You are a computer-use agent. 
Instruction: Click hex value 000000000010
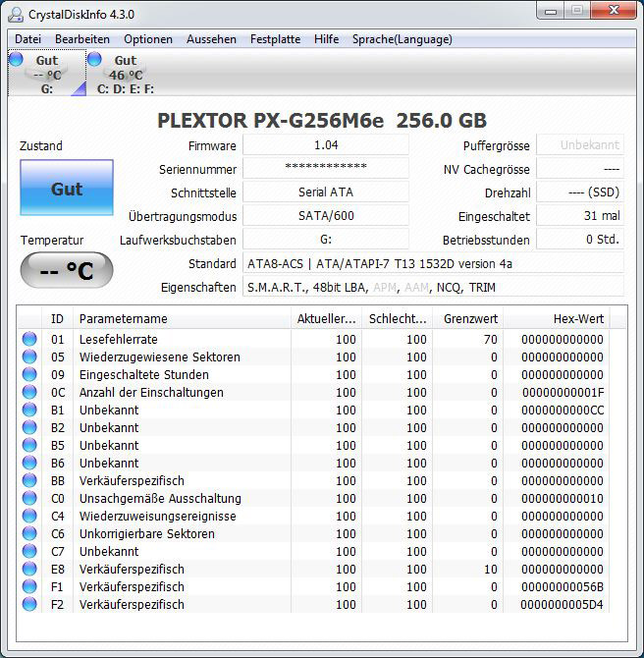coord(563,499)
